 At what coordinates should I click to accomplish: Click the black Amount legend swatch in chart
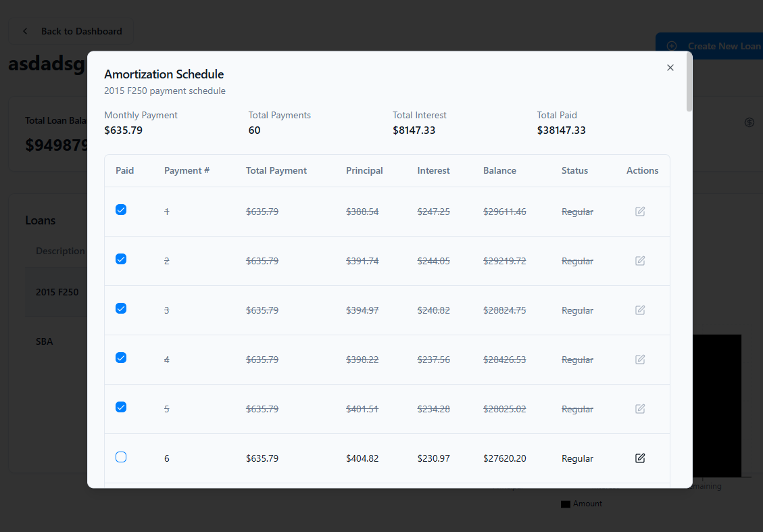coord(566,504)
